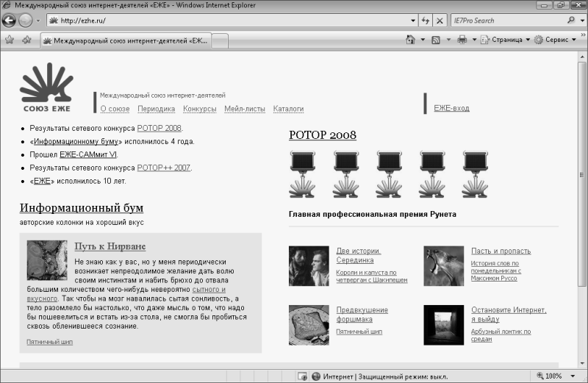Click the roaring lion thumbnail

(444, 266)
